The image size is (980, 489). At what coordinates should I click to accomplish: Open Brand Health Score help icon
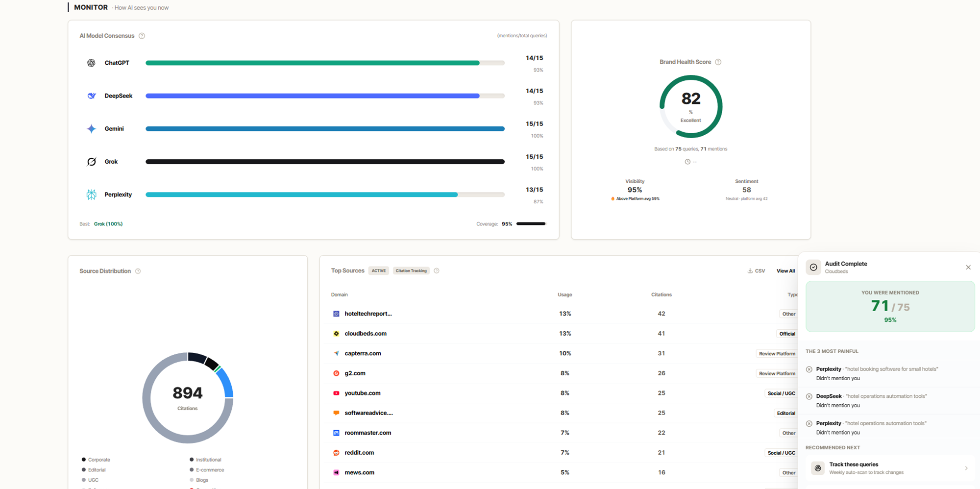pyautogui.click(x=718, y=62)
